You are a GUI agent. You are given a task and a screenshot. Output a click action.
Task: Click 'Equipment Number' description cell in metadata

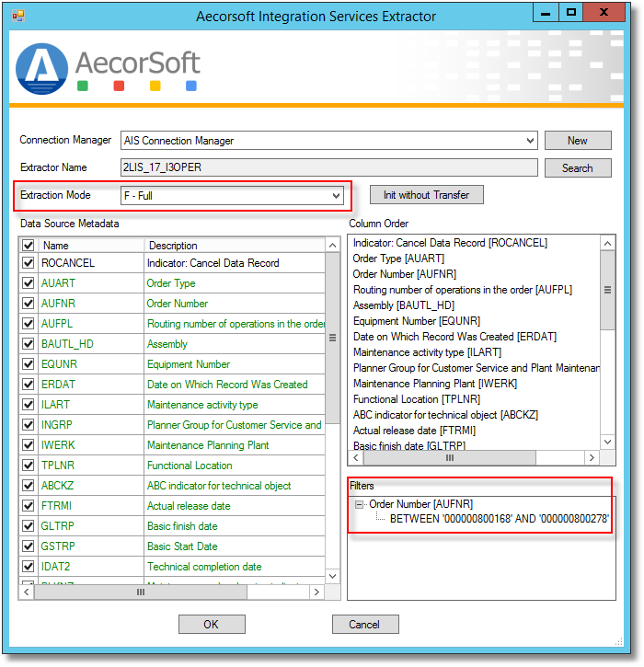point(235,364)
